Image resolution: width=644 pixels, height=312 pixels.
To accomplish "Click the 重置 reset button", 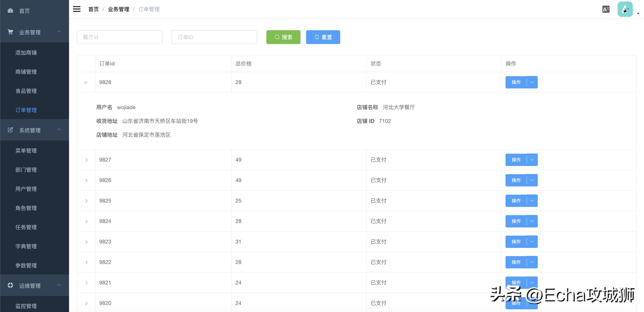I will (x=323, y=37).
